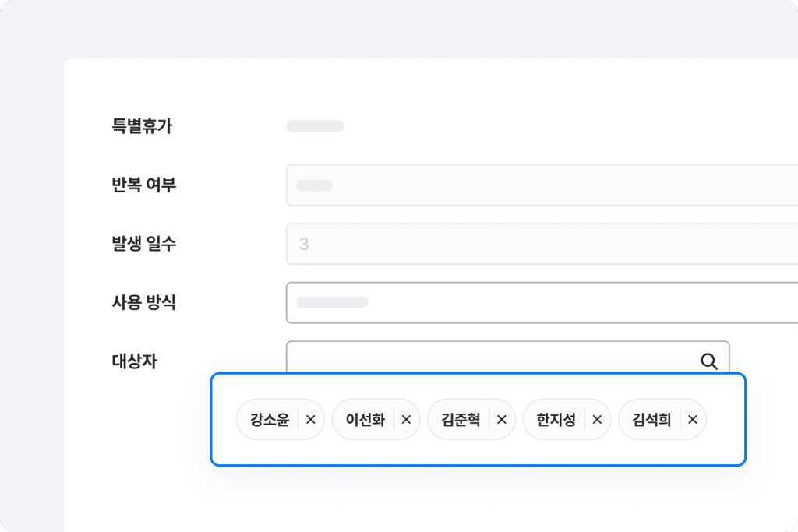Screen dimensions: 798x532
Task: Click the 이선화 name chip
Action: point(365,420)
